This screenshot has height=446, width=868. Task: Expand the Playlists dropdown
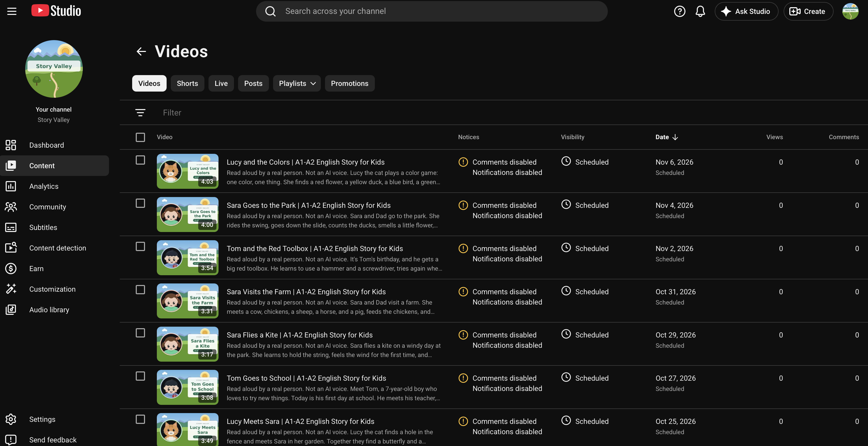pos(297,83)
